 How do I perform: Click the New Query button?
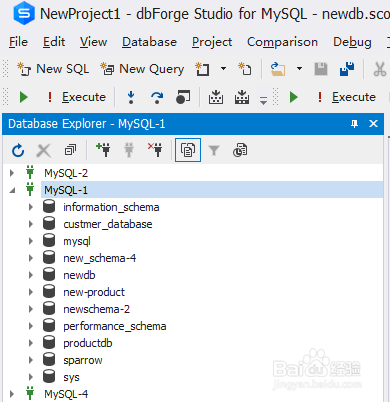coord(142,69)
